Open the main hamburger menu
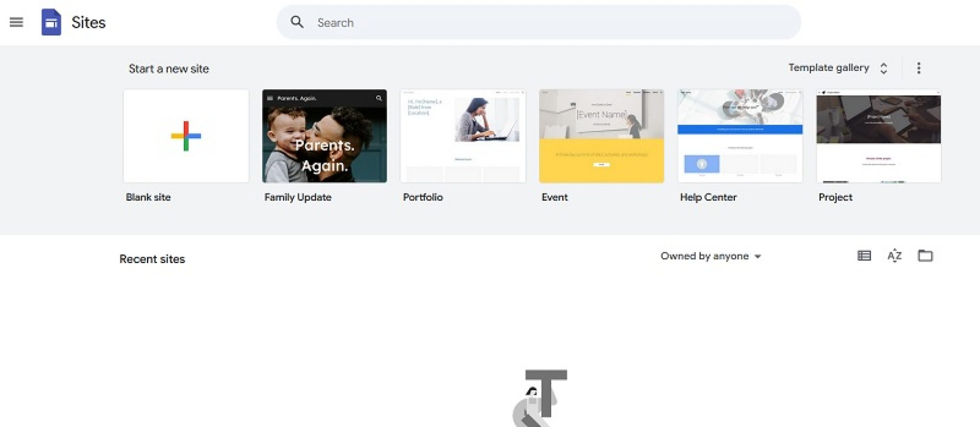This screenshot has height=427, width=980. click(16, 22)
